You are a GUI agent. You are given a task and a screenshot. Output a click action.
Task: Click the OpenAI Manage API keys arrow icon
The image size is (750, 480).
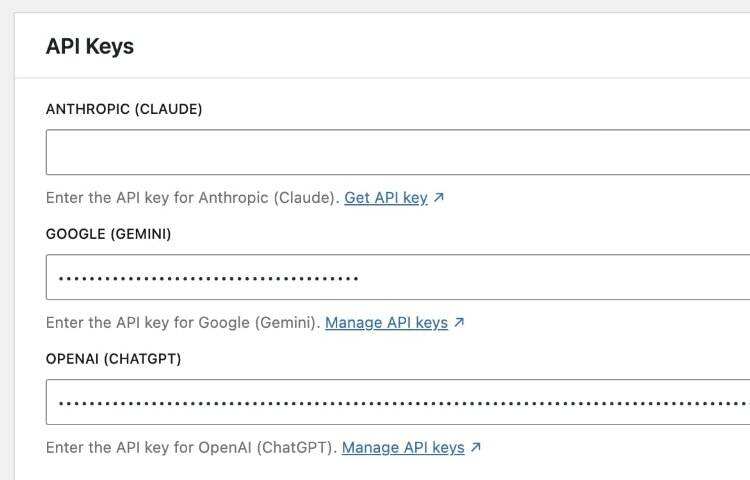point(476,448)
